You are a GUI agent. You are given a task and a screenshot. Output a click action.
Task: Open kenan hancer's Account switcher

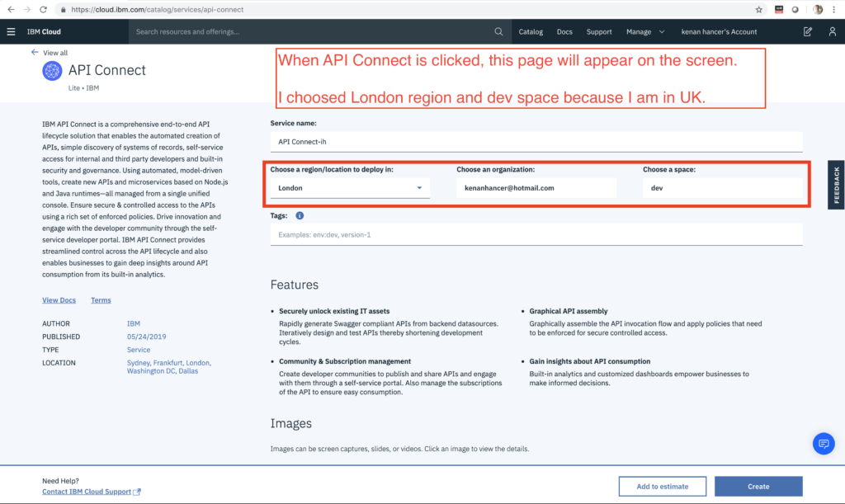click(719, 32)
